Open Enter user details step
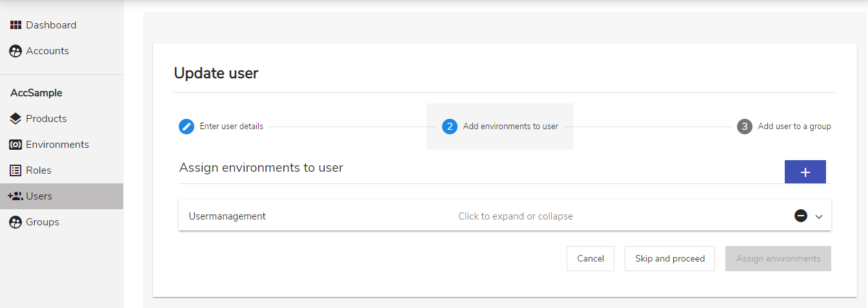The width and height of the screenshot is (868, 308). [221, 127]
